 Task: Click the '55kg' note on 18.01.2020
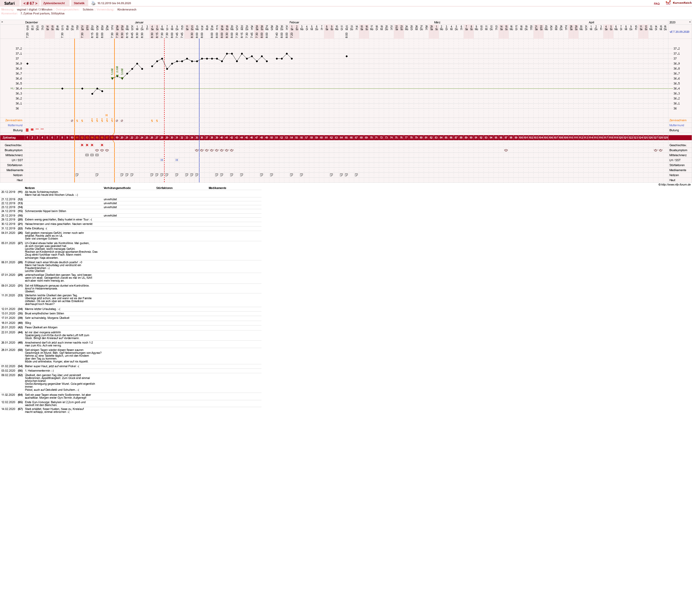pyautogui.click(x=28, y=323)
